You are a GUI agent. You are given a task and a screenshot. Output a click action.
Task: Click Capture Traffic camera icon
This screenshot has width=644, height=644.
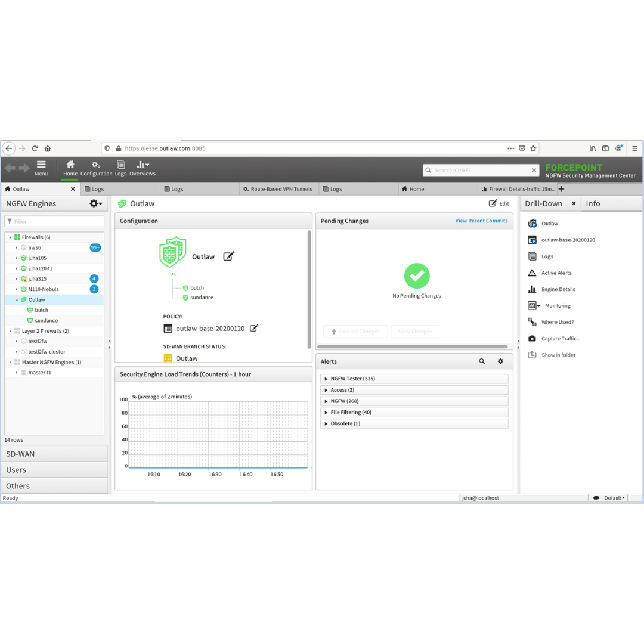coord(532,339)
